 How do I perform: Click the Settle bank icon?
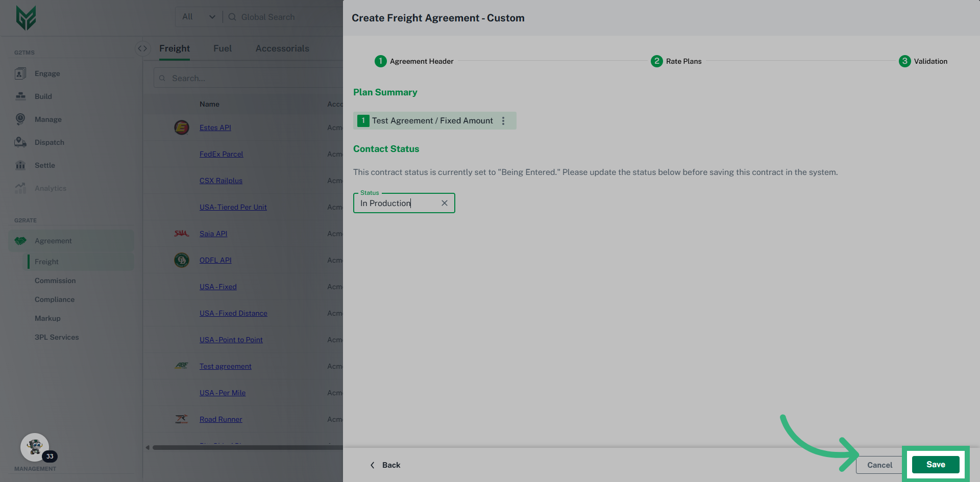(20, 165)
